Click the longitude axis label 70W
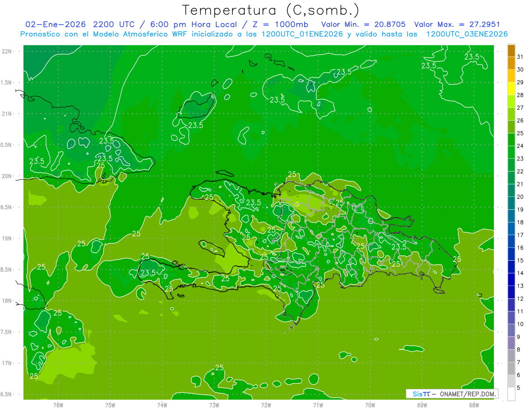Viewport: 532px width, 411px height. (370, 405)
